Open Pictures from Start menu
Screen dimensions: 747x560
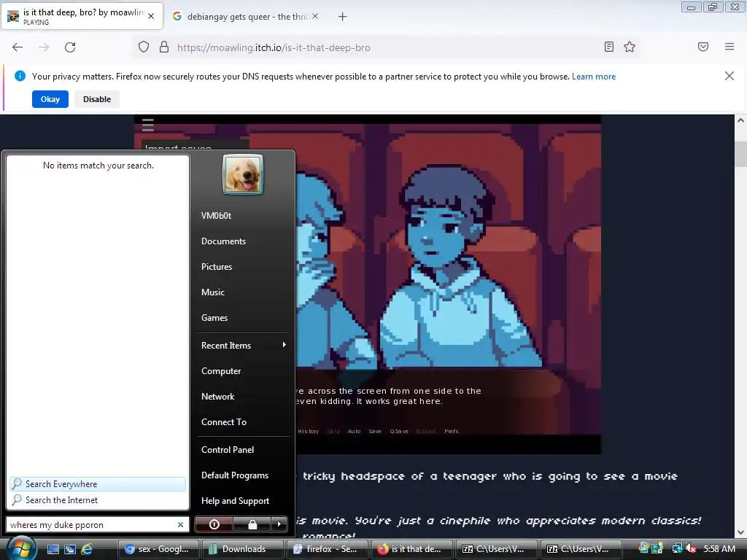pos(217,267)
